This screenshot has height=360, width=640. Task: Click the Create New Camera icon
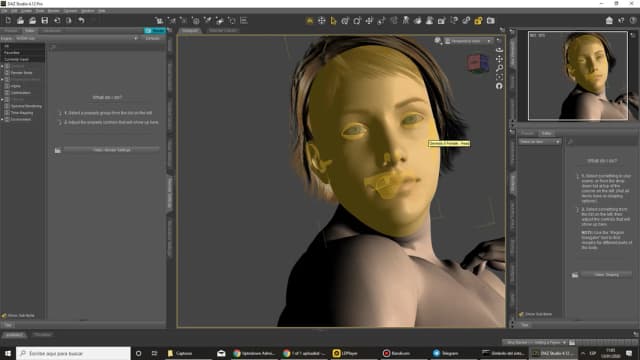[x=159, y=20]
